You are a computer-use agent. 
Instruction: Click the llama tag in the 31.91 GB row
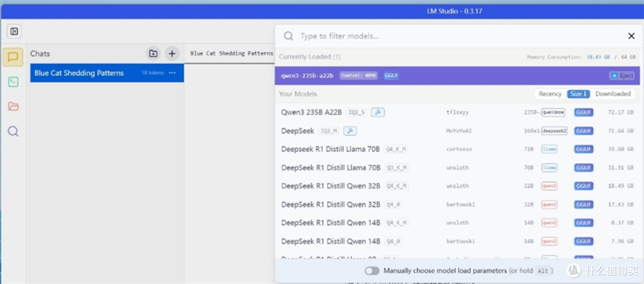pos(549,168)
